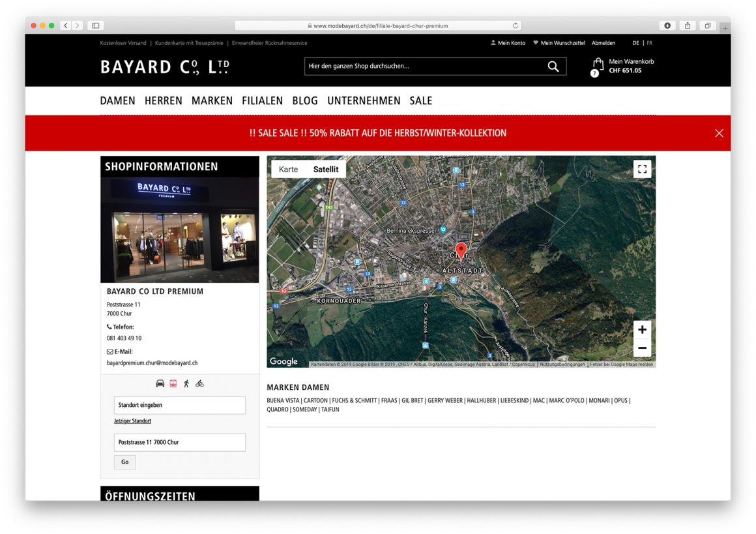Open GERRY WEBER brand link
This screenshot has height=534, width=756.
point(445,400)
